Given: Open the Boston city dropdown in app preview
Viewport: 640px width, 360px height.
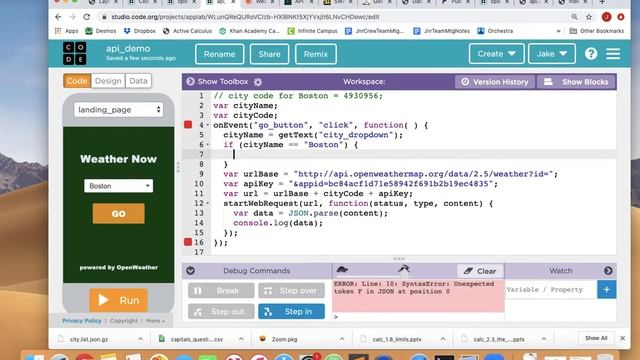Looking at the screenshot, I should pyautogui.click(x=118, y=186).
